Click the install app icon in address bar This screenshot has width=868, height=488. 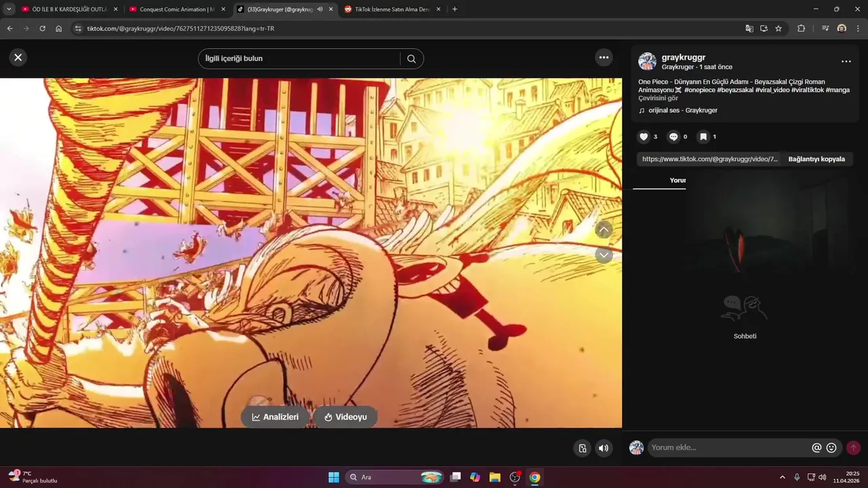point(764,28)
